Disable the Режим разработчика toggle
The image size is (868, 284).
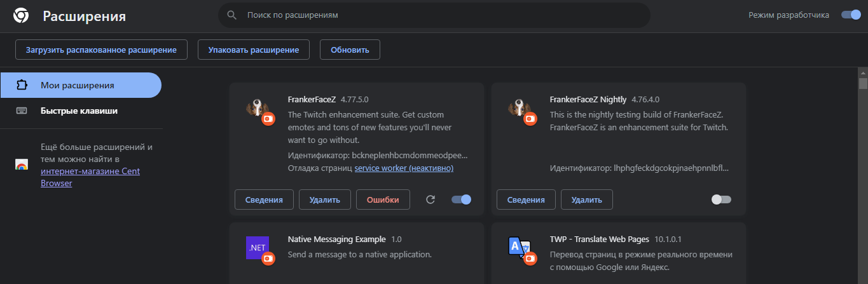(x=851, y=15)
